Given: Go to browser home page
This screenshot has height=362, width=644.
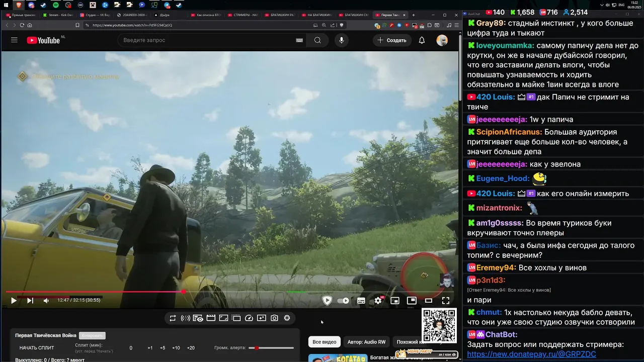Looking at the screenshot, I should (30, 25).
